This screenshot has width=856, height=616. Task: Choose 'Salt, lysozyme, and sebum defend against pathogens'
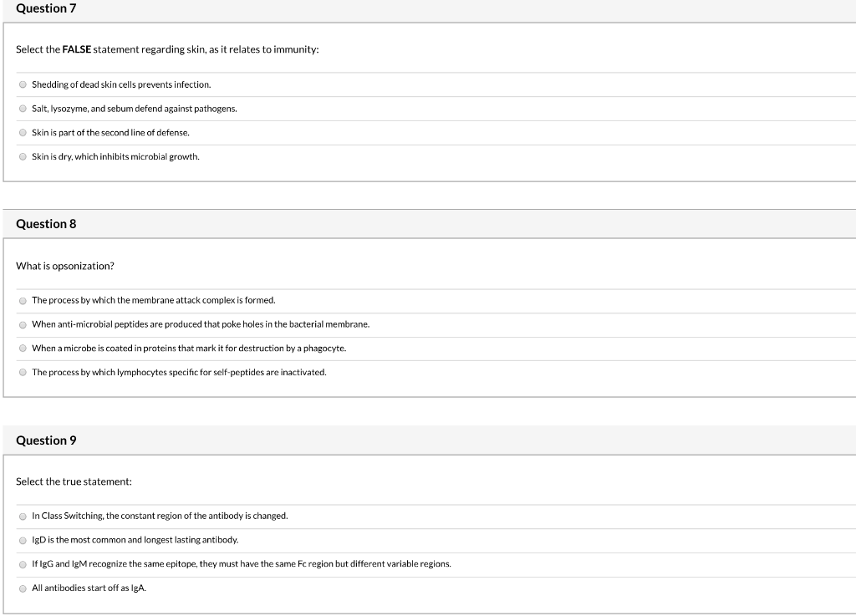pyautogui.click(x=23, y=109)
